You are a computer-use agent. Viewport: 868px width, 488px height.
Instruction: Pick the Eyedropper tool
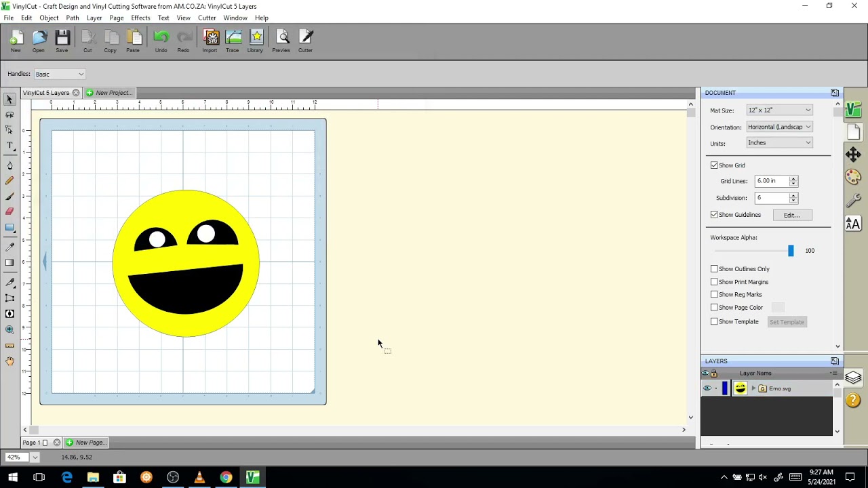click(x=9, y=247)
